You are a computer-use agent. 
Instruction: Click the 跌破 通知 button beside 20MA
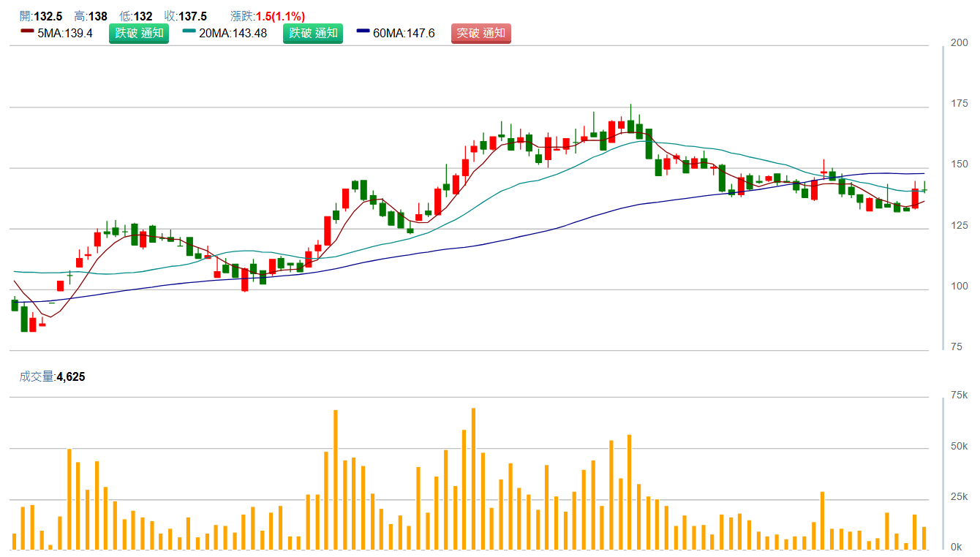(313, 33)
